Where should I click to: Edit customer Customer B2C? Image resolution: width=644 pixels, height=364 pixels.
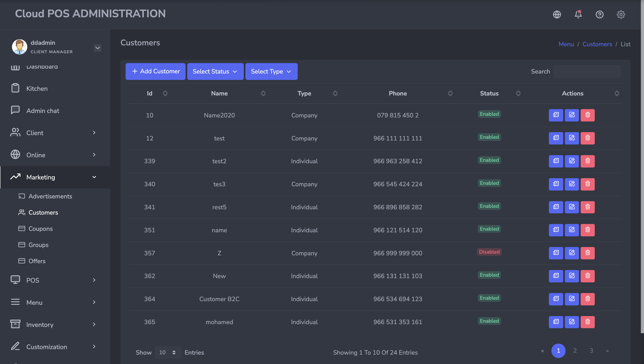(572, 299)
